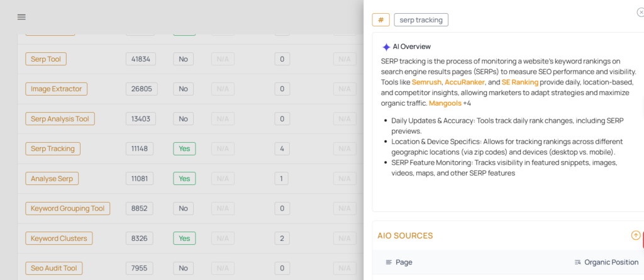Click the Yes badge in Keyword Clusters row
This screenshot has width=644, height=280.
click(x=184, y=238)
